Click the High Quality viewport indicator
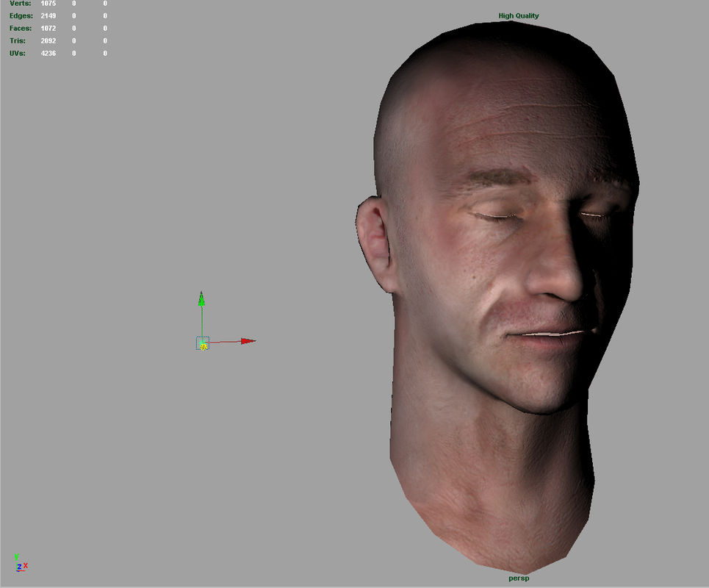Image resolution: width=709 pixels, height=588 pixels. point(518,15)
